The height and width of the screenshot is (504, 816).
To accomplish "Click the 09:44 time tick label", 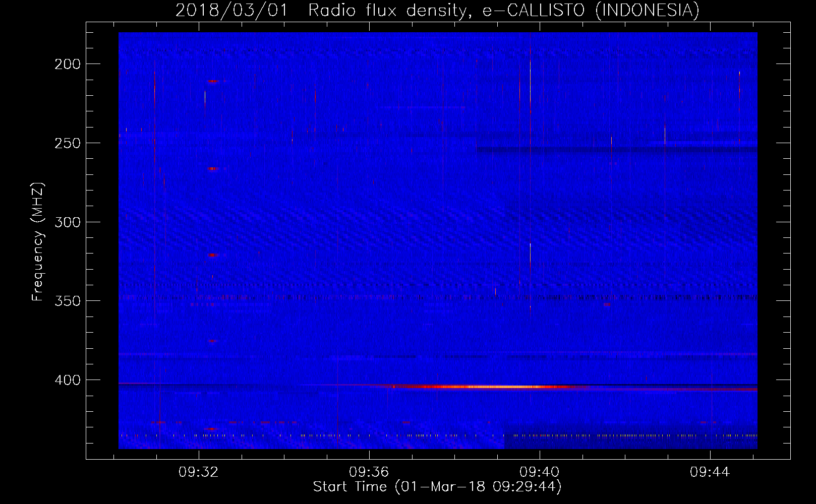I will [x=710, y=472].
